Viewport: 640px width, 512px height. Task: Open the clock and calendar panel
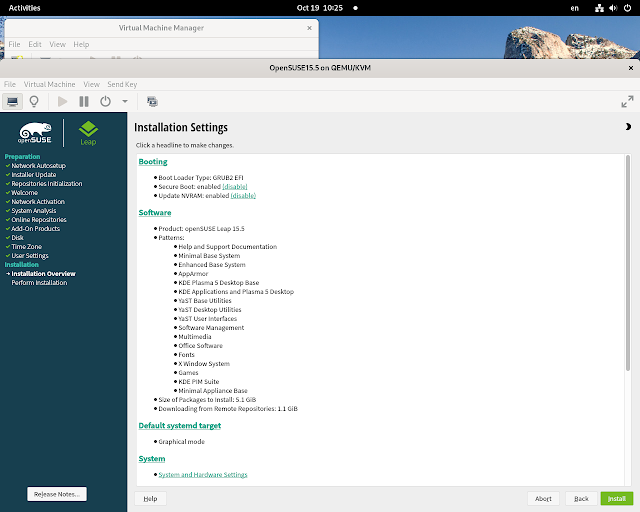pos(320,8)
